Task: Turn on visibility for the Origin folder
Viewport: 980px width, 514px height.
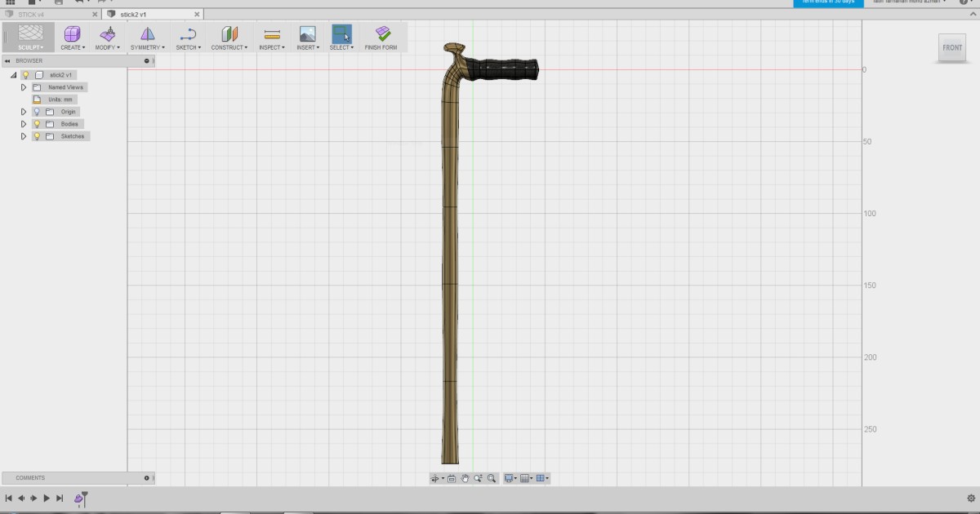Action: click(x=38, y=111)
